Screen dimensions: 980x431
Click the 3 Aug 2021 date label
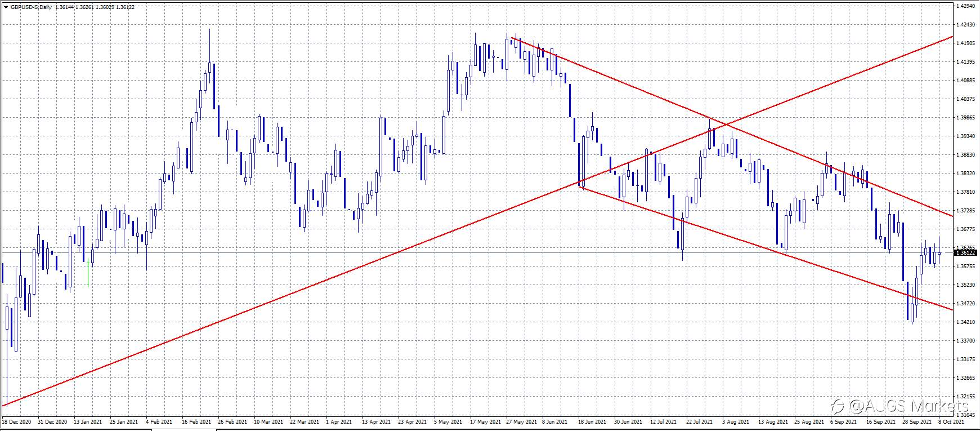pos(736,421)
